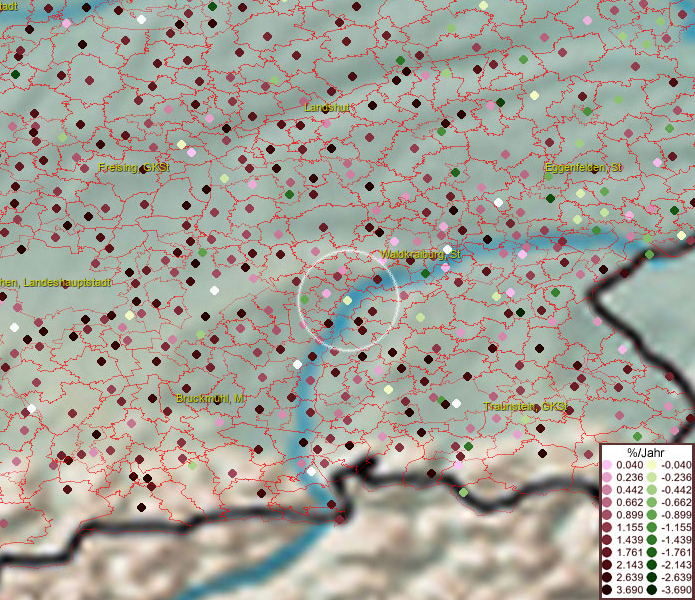695x600 pixels.
Task: Click the green swatch beside -1.155
Action: pos(652,527)
